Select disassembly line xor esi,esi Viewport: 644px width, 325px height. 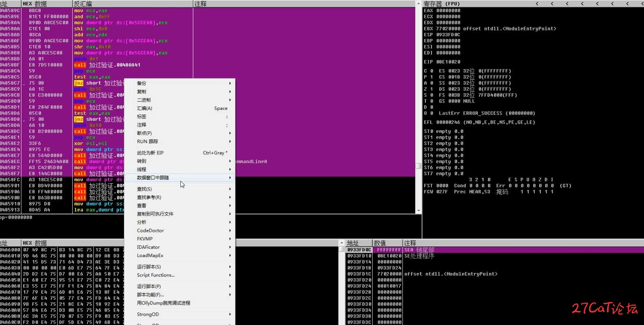pos(91,143)
